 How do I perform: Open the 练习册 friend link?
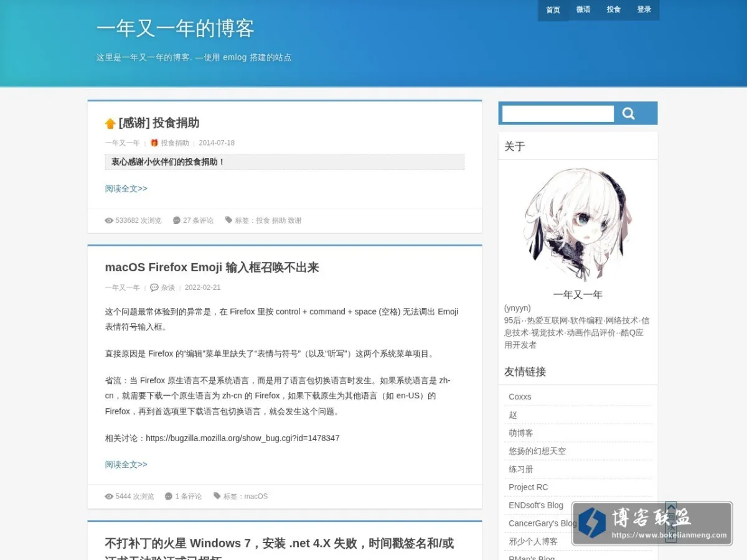pos(521,469)
